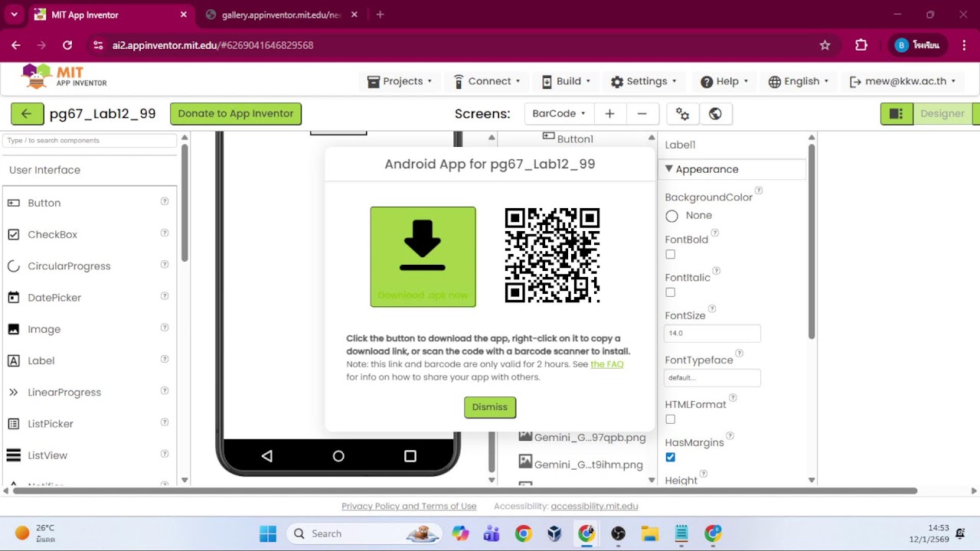Screen dimensions: 980x551
Task: Expand Chrome tab search dropdown
Action: (14, 15)
